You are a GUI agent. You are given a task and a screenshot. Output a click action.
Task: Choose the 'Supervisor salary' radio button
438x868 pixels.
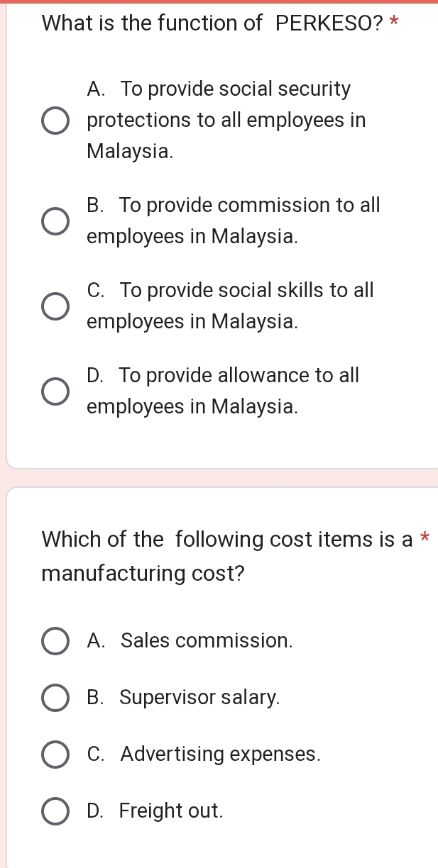coord(55,698)
